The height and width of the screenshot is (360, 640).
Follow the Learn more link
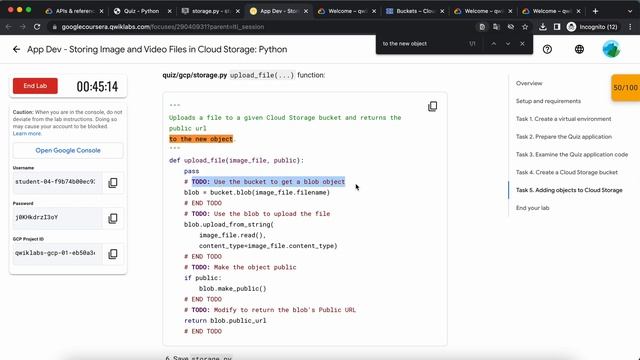click(x=27, y=133)
